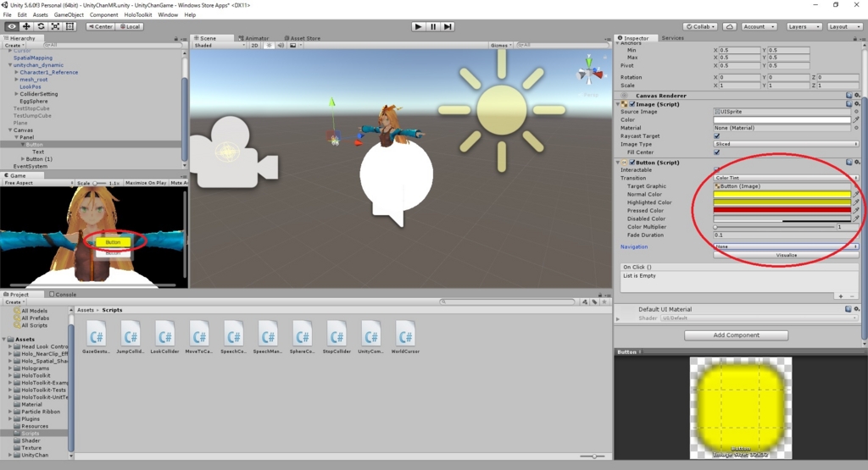
Task: Save search star icon in Project
Action: click(x=604, y=302)
